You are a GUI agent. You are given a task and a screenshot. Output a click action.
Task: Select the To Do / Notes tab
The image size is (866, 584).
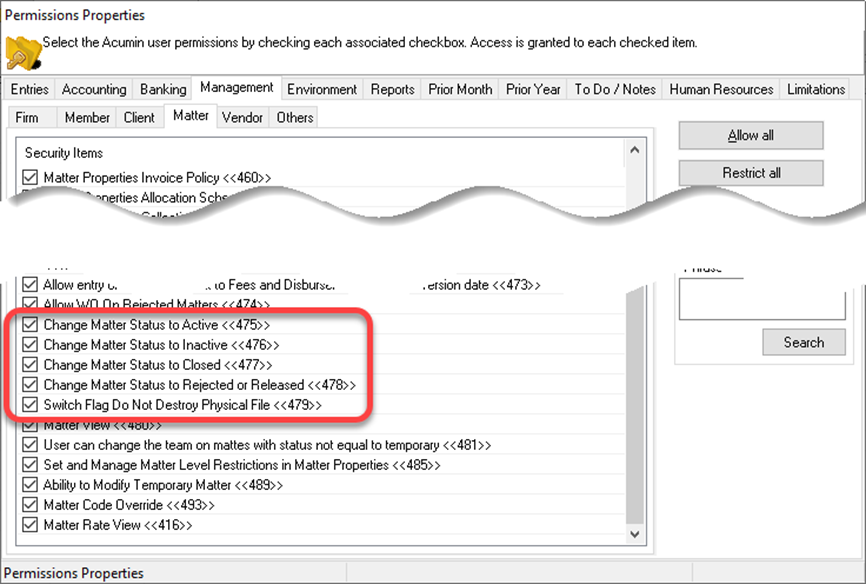pyautogui.click(x=615, y=89)
